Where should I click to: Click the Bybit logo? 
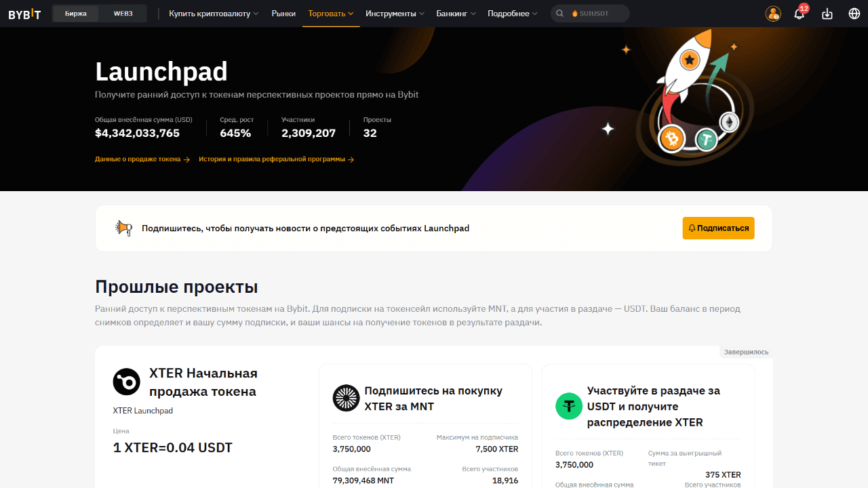24,14
